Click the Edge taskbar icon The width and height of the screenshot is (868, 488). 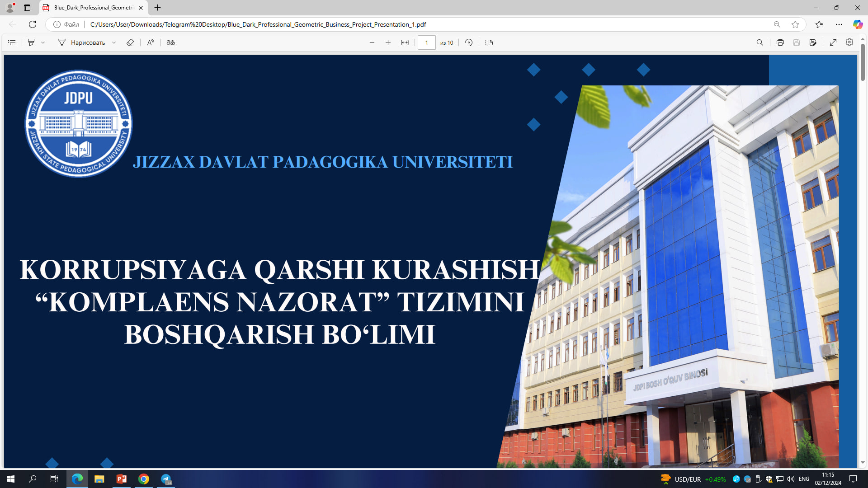click(77, 479)
